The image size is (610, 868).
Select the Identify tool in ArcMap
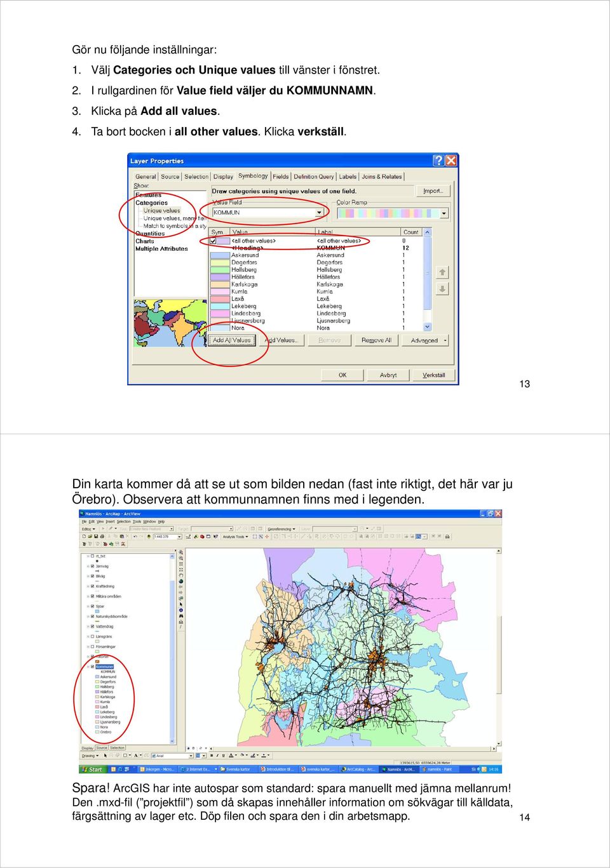tap(181, 610)
